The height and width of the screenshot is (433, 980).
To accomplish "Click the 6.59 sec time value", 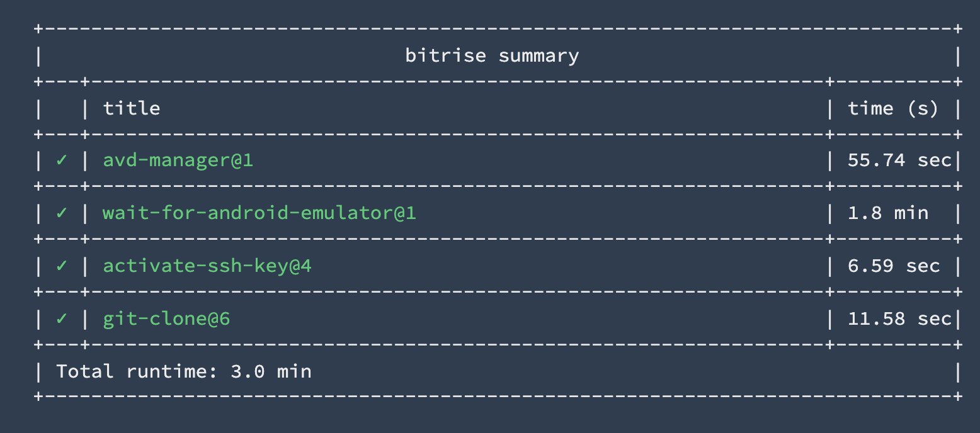I will pos(893,266).
